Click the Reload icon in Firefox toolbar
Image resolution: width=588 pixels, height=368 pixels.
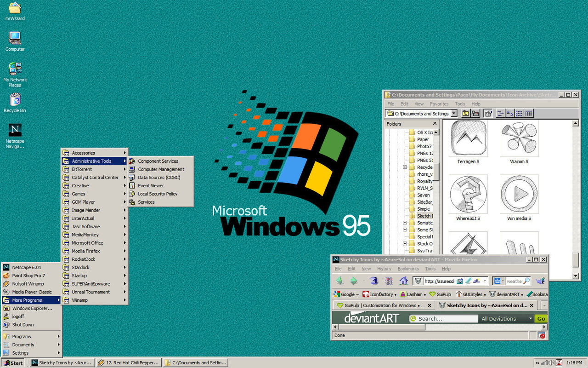tap(374, 281)
